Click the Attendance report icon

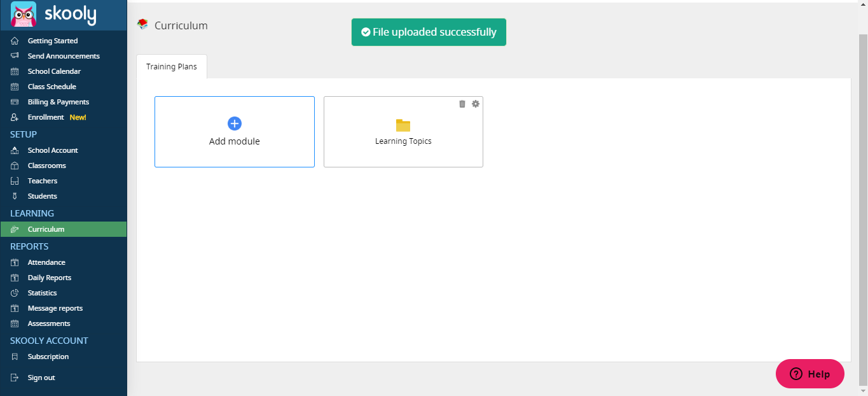(15, 262)
